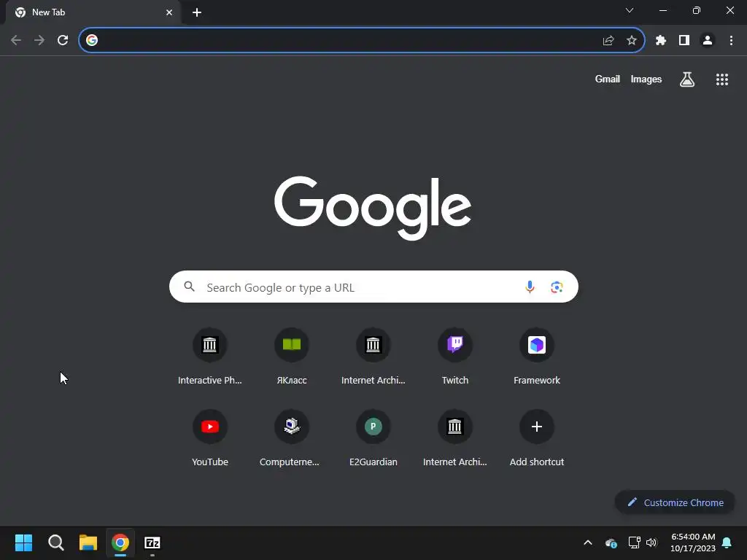Share this page via the share icon
Viewport: 747px width, 560px height.
tap(608, 41)
